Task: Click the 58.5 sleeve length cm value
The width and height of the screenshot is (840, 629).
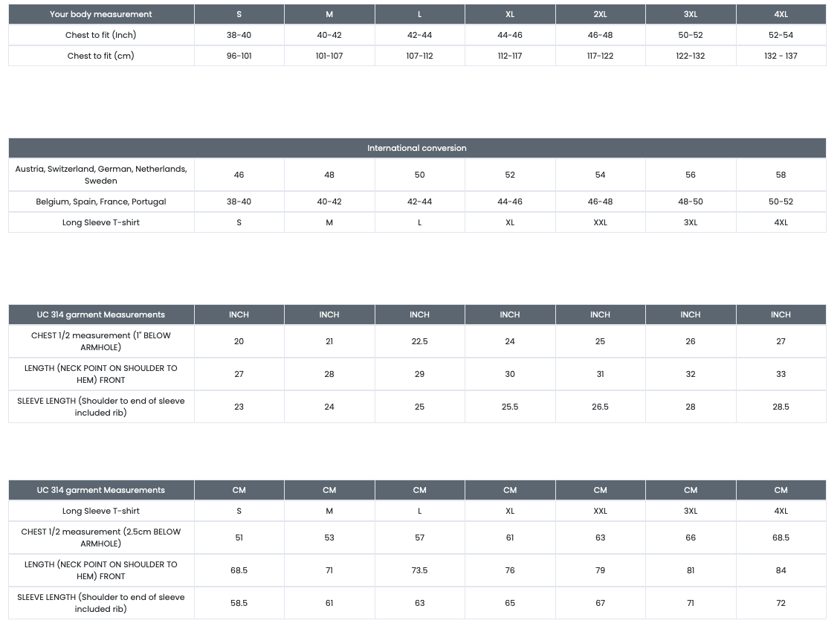Action: [x=239, y=603]
